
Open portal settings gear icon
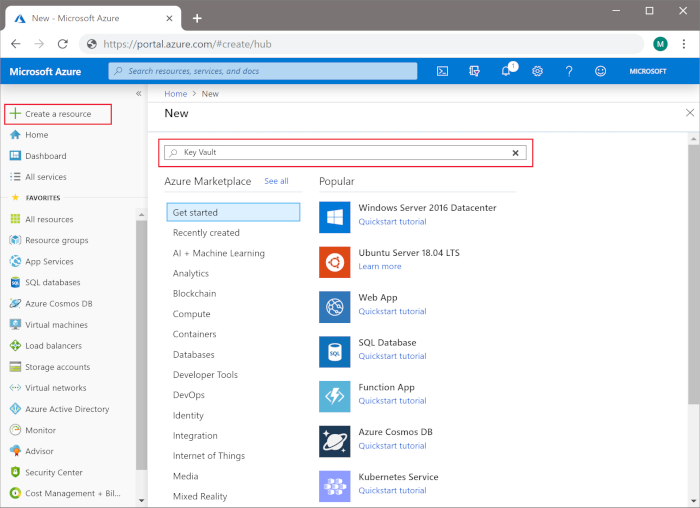[x=537, y=71]
